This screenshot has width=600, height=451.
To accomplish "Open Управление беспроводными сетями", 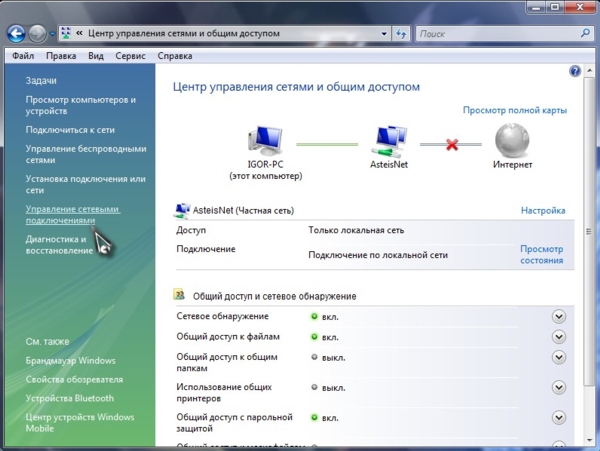I will click(86, 154).
